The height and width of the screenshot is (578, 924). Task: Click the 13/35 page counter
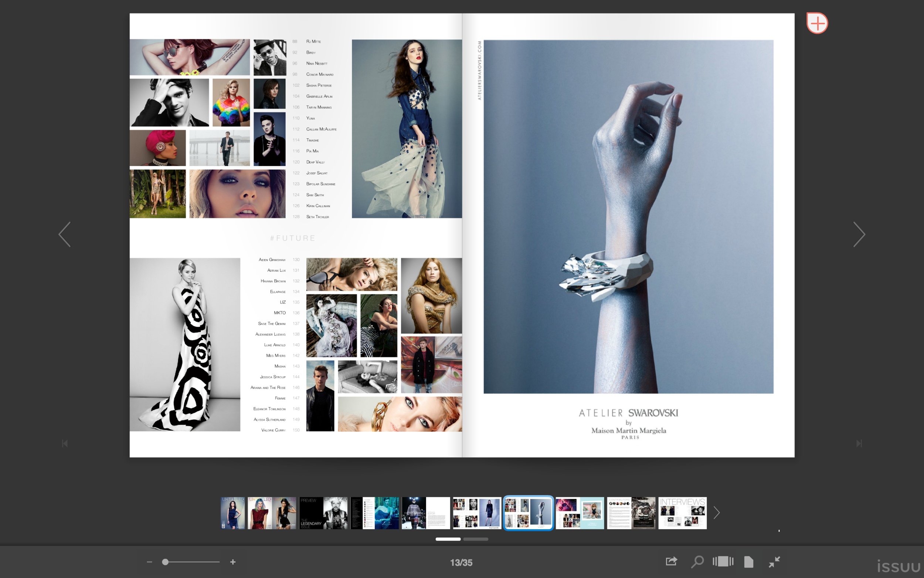coord(461,562)
